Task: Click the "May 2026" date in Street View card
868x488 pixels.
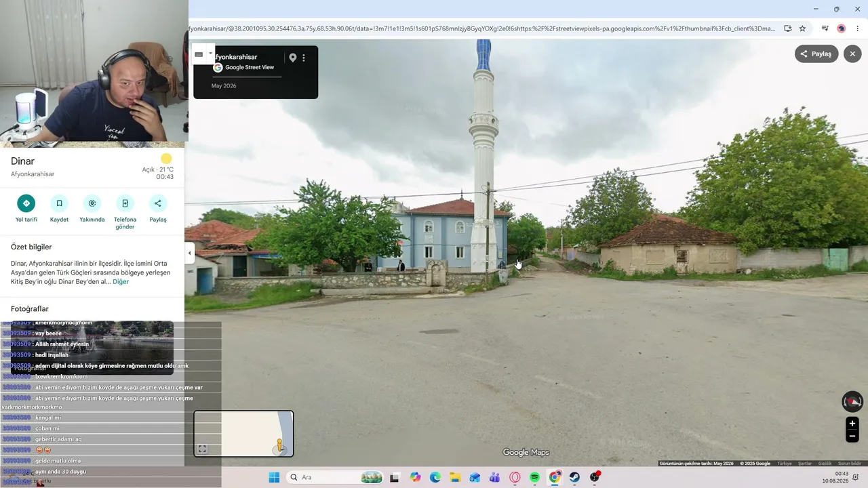Action: [x=224, y=86]
